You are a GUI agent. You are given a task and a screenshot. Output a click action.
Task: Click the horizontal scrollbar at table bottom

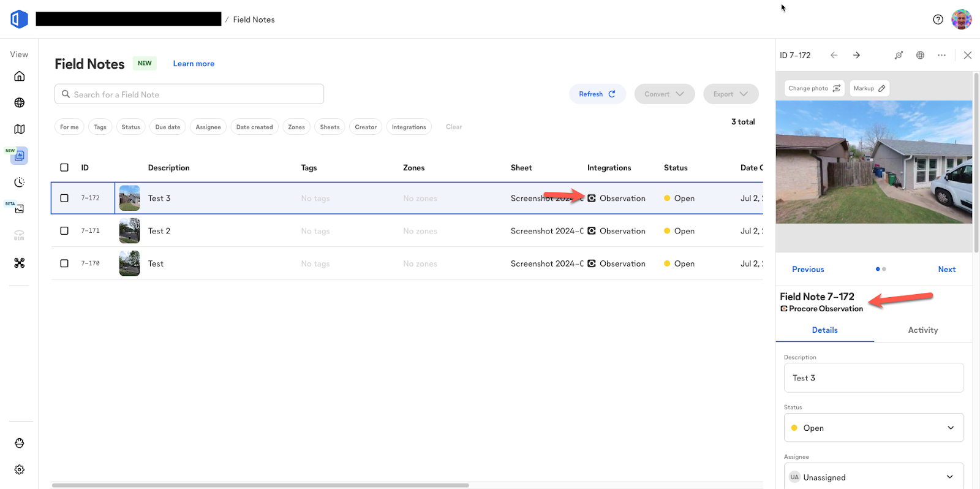(260, 485)
